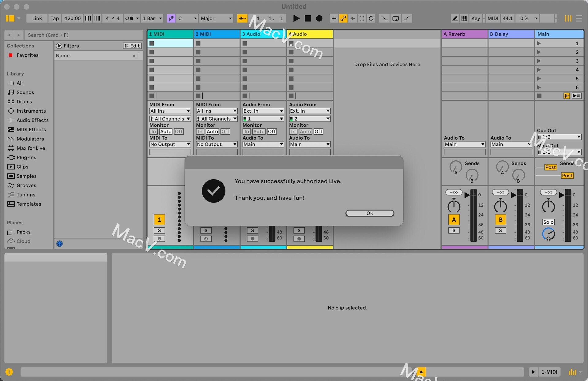588x381 pixels.
Task: Open Audio Effects category
Action: click(x=32, y=120)
